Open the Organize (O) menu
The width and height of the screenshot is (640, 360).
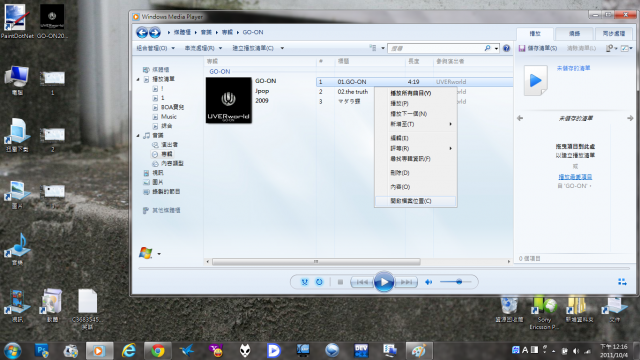pyautogui.click(x=156, y=48)
